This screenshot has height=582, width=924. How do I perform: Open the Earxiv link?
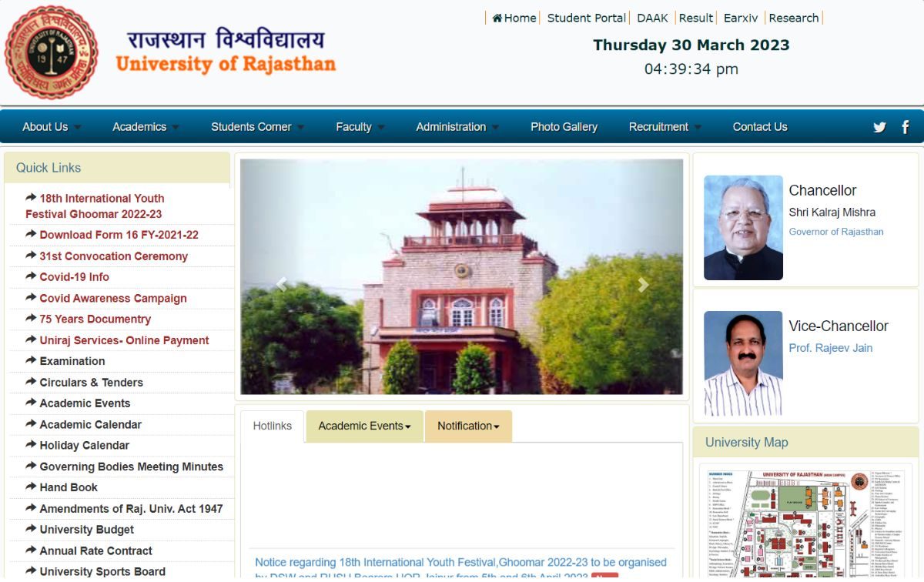click(x=741, y=18)
